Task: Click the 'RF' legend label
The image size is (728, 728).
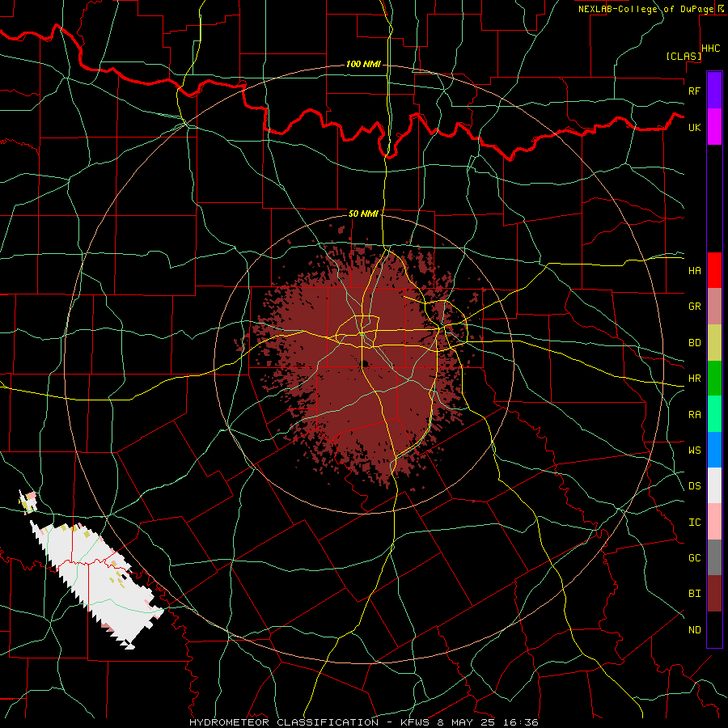Action: coord(694,91)
